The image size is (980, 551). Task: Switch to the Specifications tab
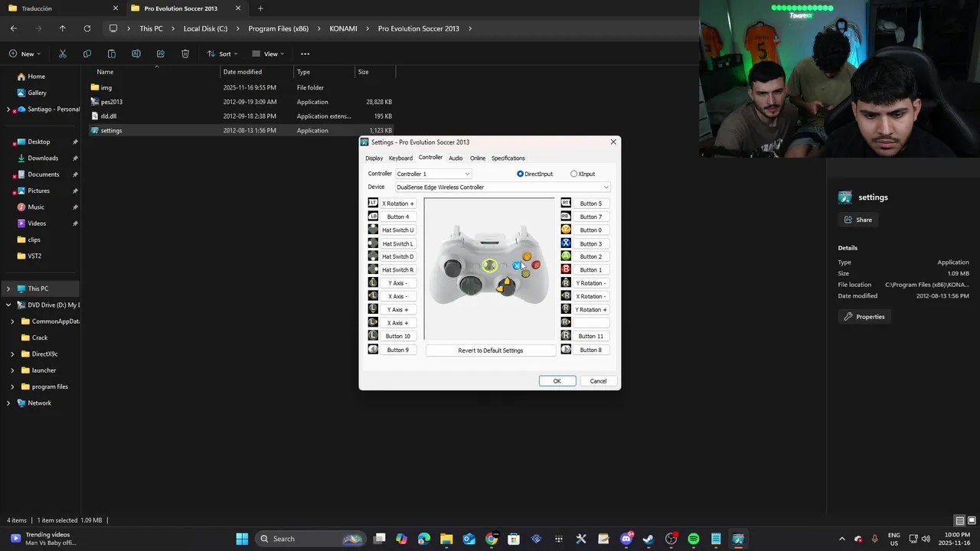pyautogui.click(x=508, y=158)
